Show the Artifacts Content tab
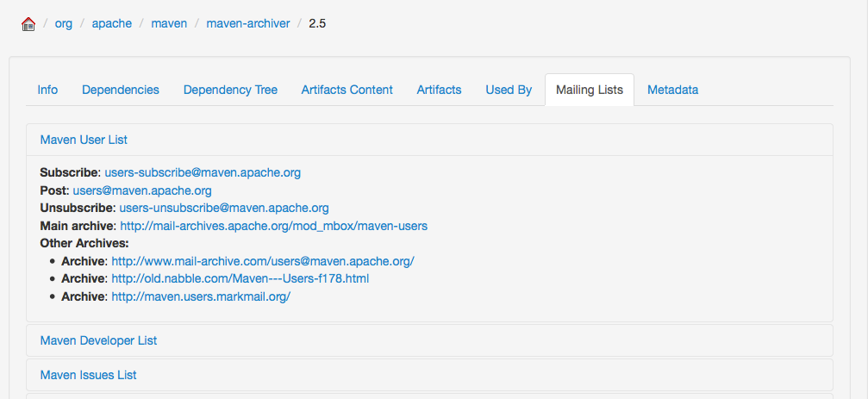Image resolution: width=868 pixels, height=399 pixels. pyautogui.click(x=347, y=90)
